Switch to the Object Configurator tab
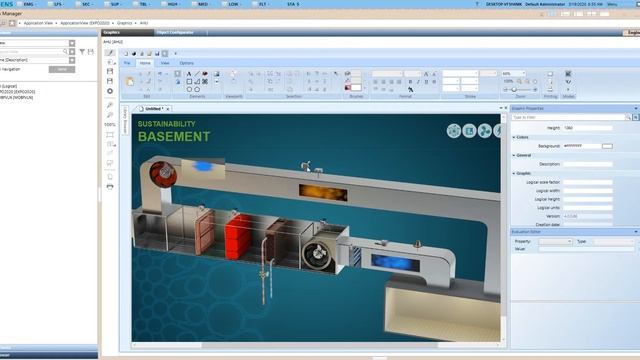640x360 pixels. pos(175,32)
